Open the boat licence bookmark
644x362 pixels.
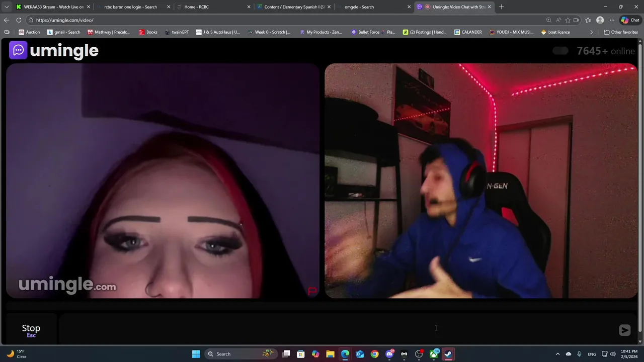point(555,32)
